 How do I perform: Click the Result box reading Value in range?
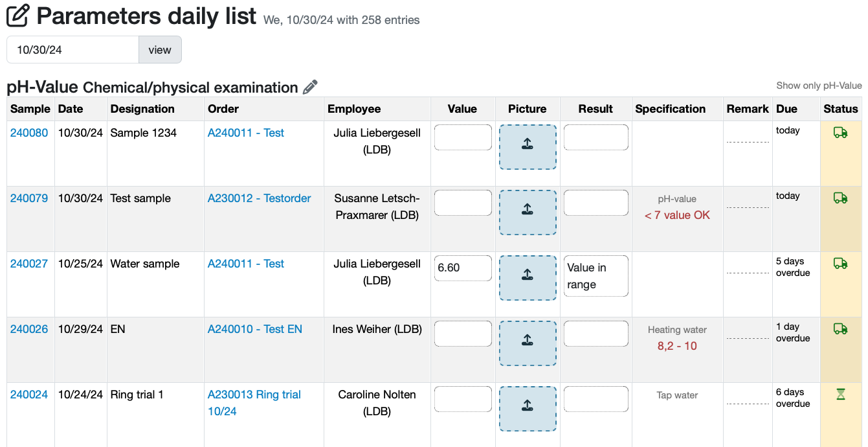595,276
